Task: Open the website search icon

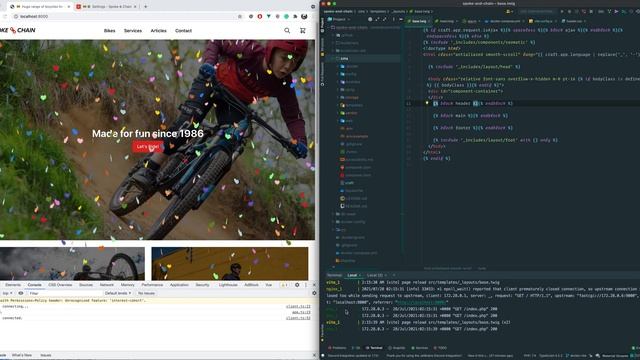Action: coord(287,31)
